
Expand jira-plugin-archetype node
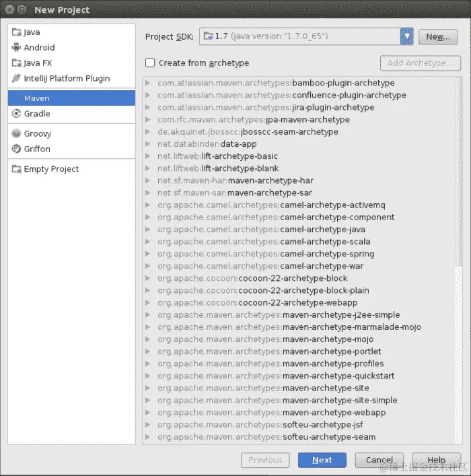coord(148,107)
